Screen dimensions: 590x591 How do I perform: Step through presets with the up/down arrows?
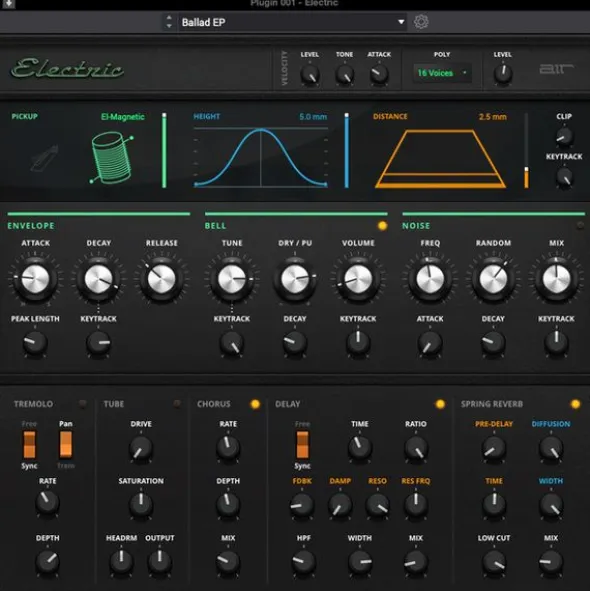(169, 22)
